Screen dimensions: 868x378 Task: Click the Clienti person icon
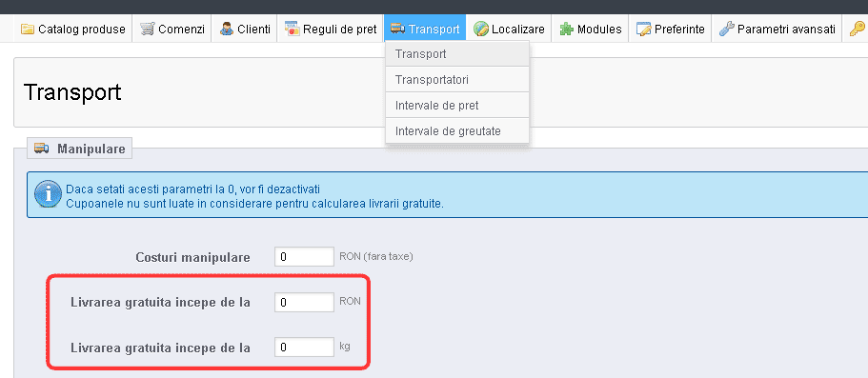coord(227,29)
